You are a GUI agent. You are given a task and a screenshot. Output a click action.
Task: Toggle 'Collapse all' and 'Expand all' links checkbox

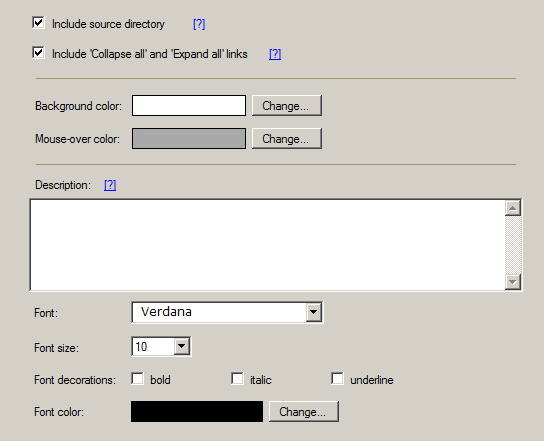coord(38,53)
